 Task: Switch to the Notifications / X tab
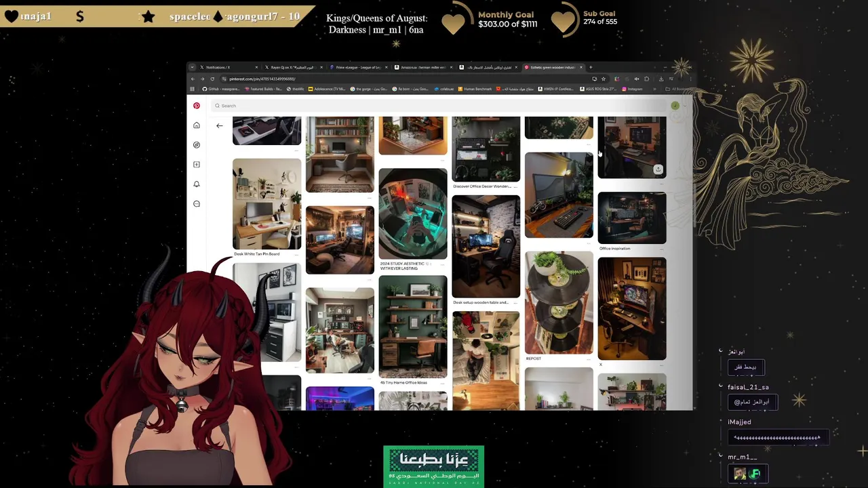tap(228, 67)
